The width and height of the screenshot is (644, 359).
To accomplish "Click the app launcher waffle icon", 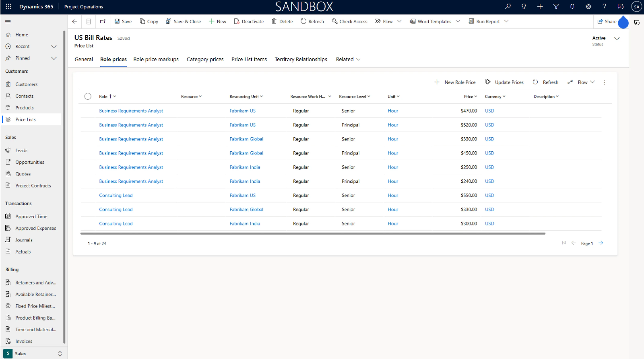I will (x=8, y=6).
